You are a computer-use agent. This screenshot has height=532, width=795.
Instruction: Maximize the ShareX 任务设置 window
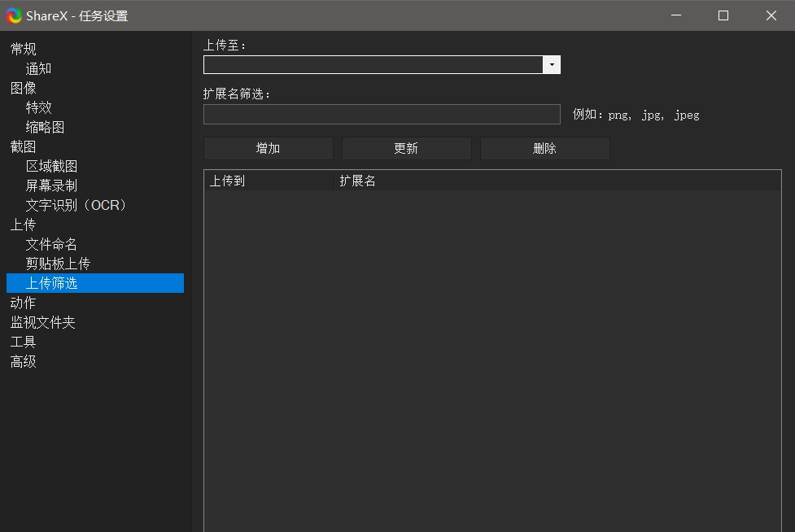point(723,15)
